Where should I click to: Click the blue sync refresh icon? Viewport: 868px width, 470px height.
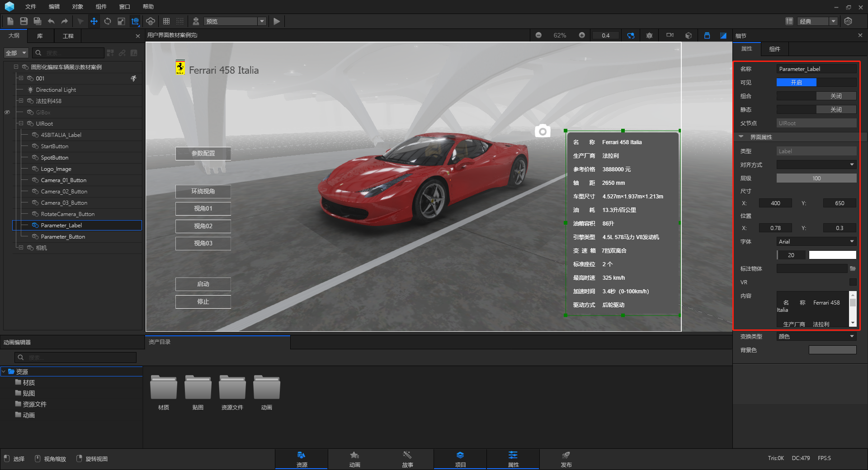(631, 35)
